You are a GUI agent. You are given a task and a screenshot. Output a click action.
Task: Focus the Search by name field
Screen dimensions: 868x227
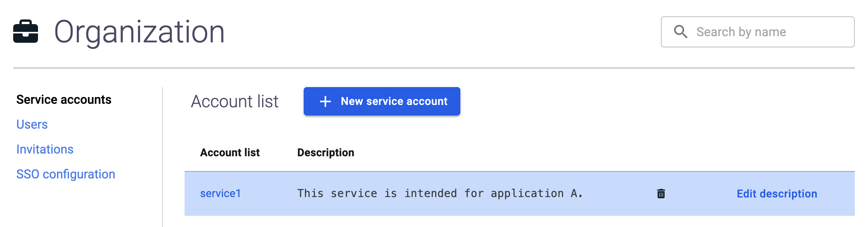point(757,32)
